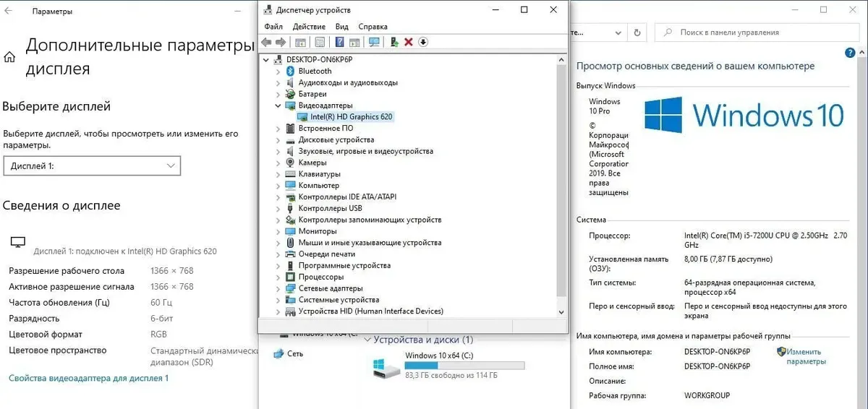Click the blue question mark help icon
868x409 pixels.
(339, 42)
